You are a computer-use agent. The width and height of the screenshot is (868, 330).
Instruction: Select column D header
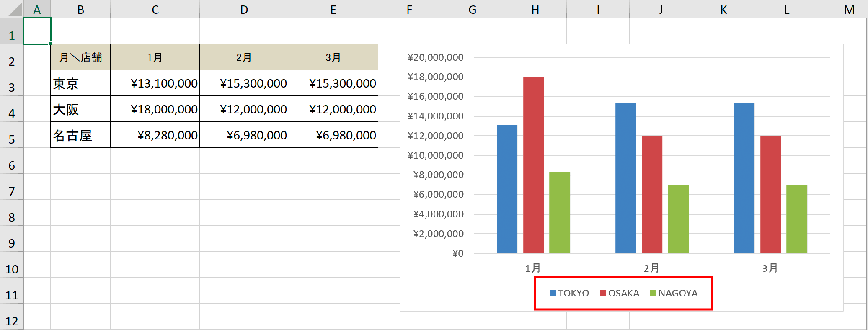[x=244, y=9]
